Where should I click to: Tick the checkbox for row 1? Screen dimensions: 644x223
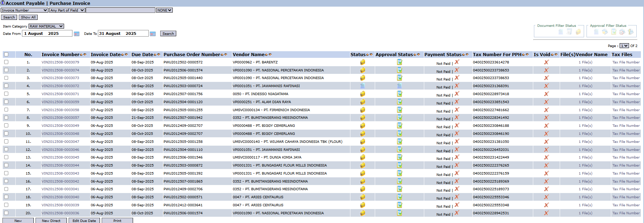6,62
